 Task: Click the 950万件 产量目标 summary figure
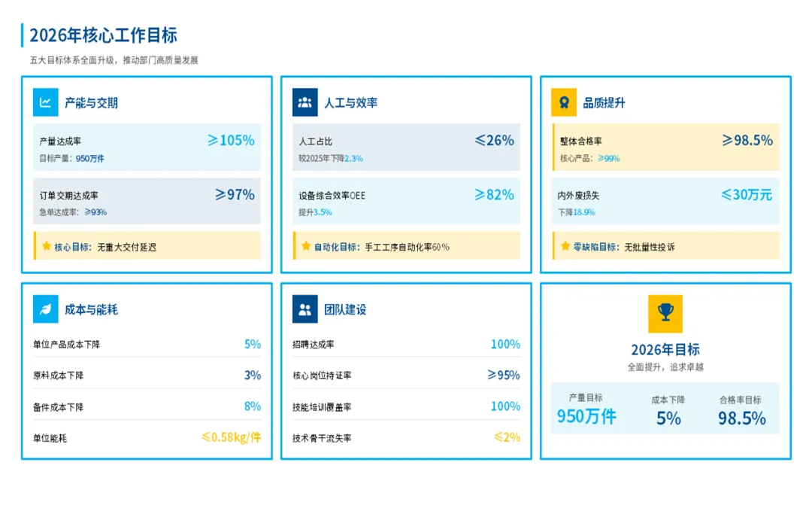pos(586,416)
